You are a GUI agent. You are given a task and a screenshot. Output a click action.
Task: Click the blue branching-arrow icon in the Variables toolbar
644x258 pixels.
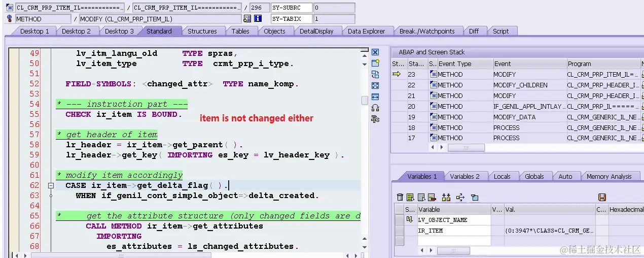pos(460,197)
